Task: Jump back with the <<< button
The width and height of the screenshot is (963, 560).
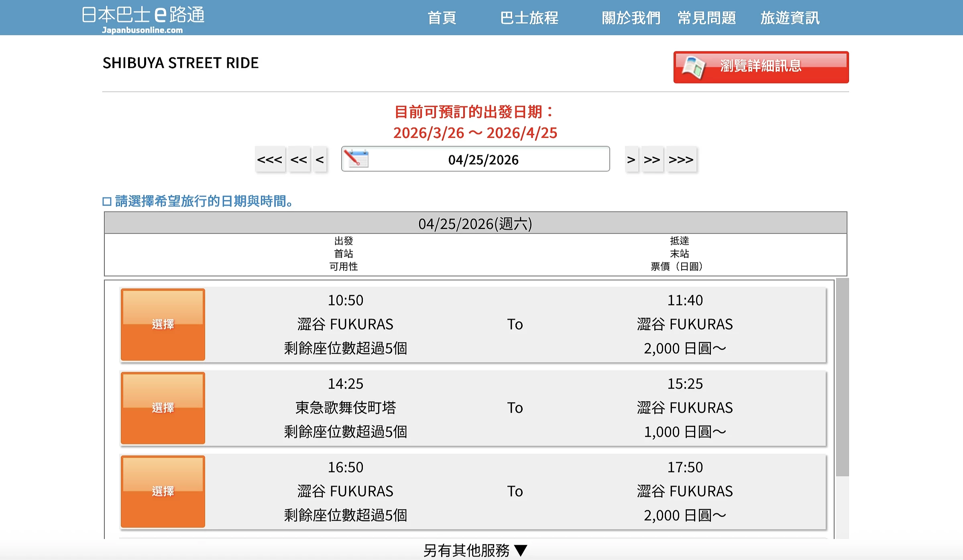Action: tap(270, 159)
